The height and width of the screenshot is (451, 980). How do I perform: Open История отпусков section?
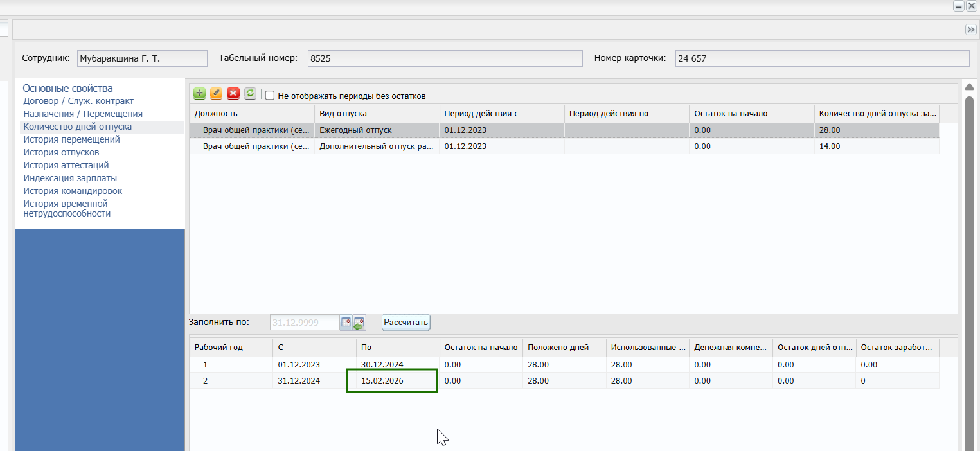[x=61, y=152]
